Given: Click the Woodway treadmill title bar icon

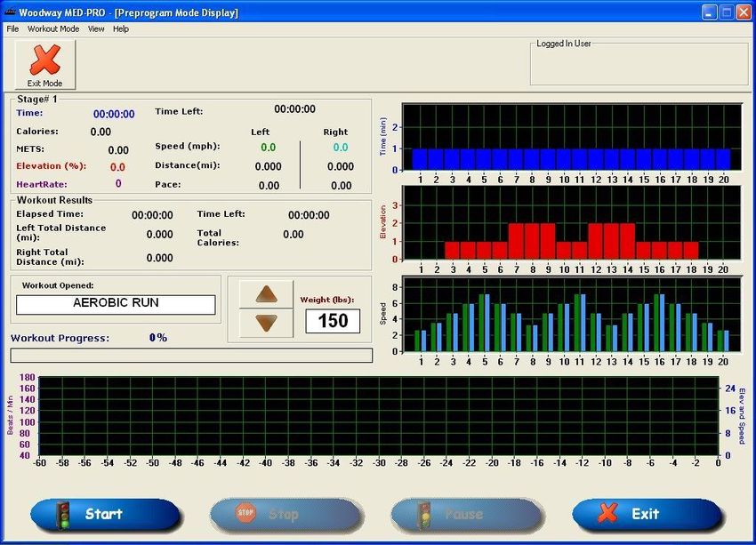Looking at the screenshot, I should click(x=10, y=12).
